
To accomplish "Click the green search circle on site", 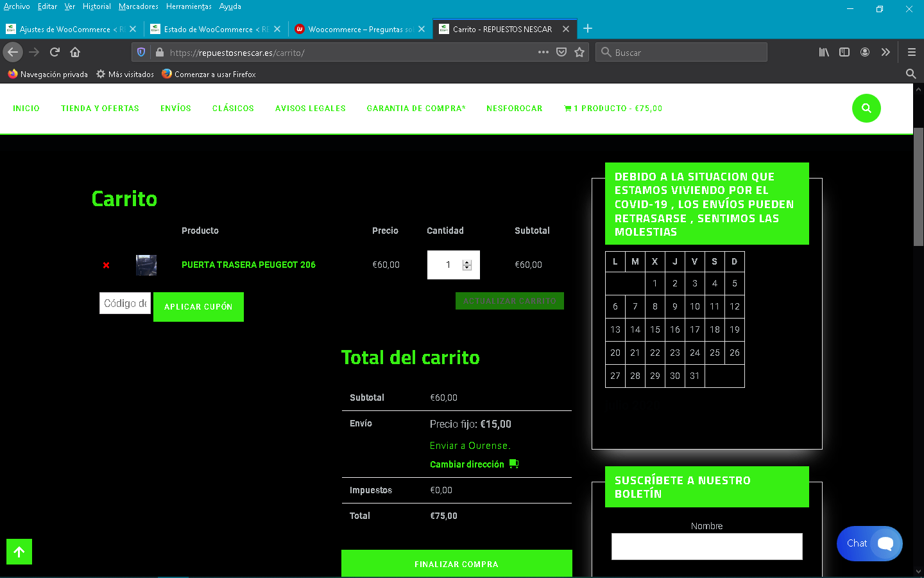I will (866, 108).
